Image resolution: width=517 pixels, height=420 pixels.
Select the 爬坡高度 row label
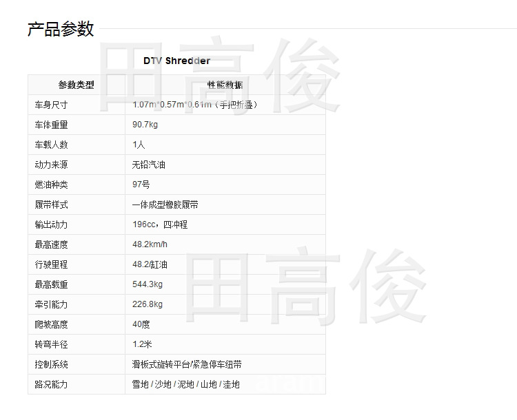(51, 324)
